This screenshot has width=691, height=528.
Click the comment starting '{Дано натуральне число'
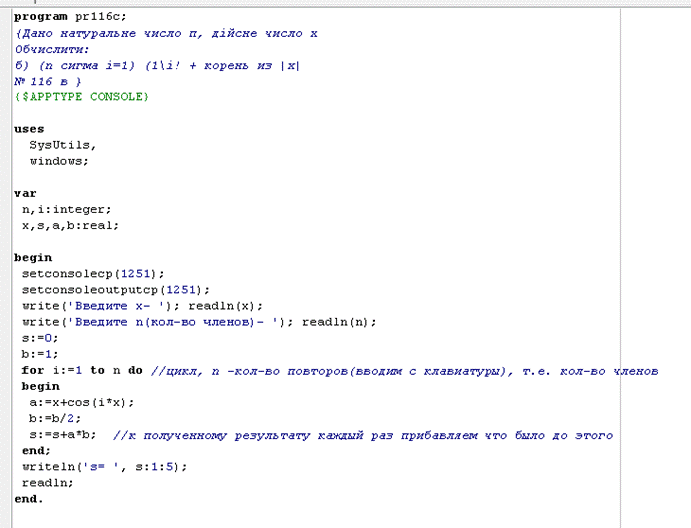pos(166,33)
